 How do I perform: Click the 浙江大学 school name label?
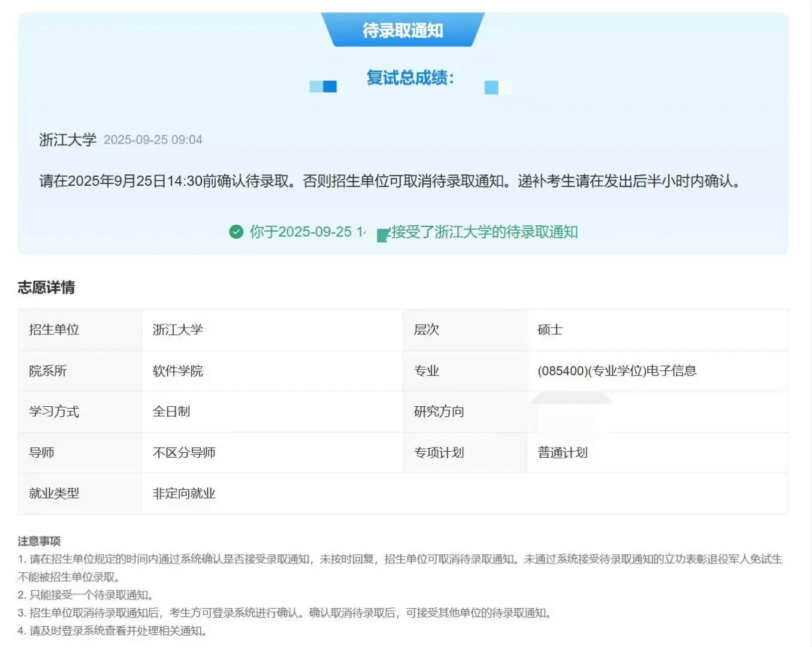click(x=66, y=139)
